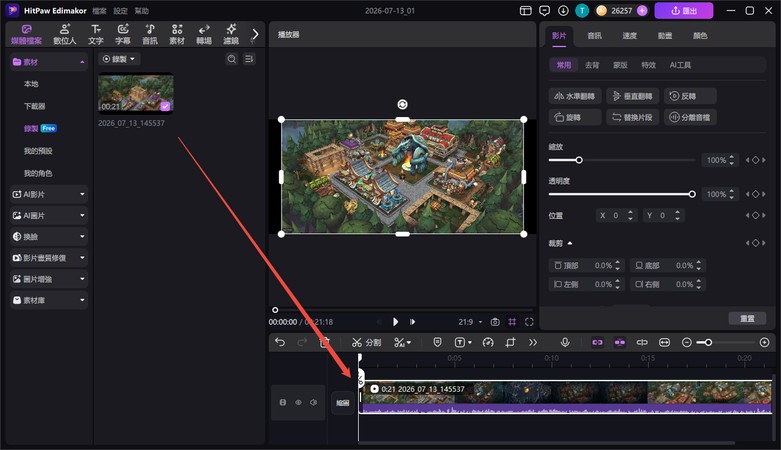
Task: Open the 文字 text tool panel
Action: point(96,34)
